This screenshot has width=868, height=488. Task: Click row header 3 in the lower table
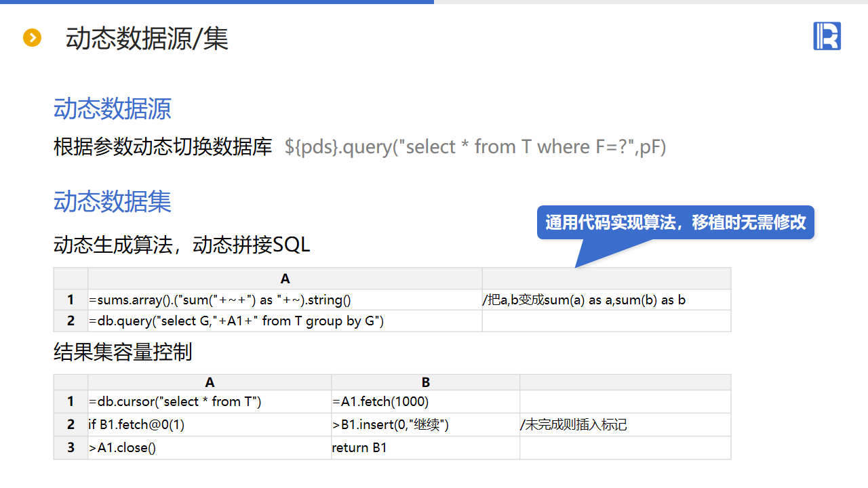tap(71, 448)
